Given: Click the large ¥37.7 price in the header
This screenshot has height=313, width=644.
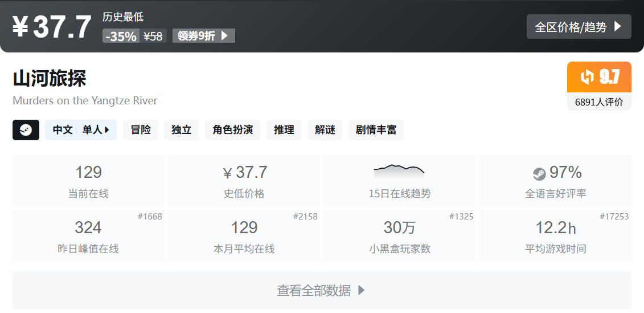Looking at the screenshot, I should (51, 27).
